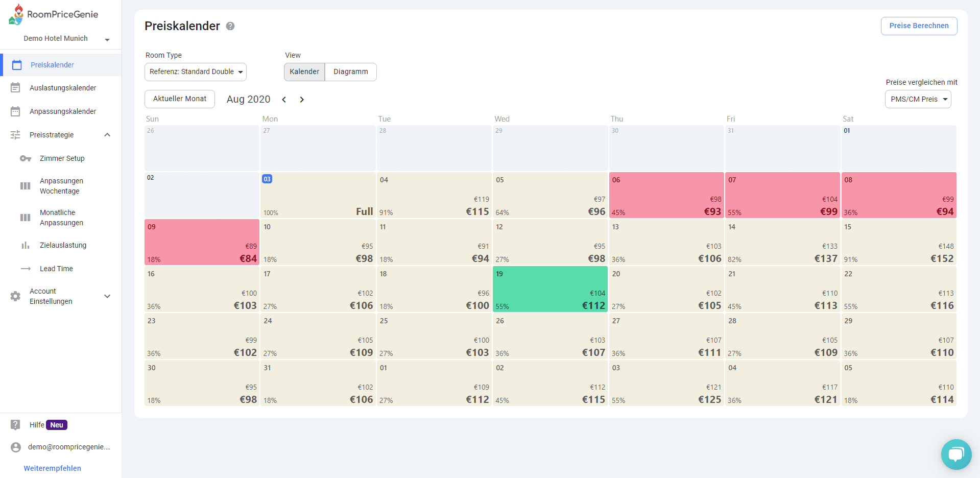This screenshot has height=478, width=980.
Task: Switch view to Diagramm
Action: pos(350,72)
